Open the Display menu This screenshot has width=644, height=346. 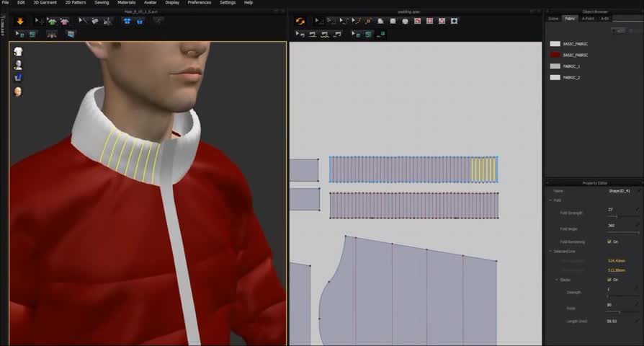coord(172,2)
